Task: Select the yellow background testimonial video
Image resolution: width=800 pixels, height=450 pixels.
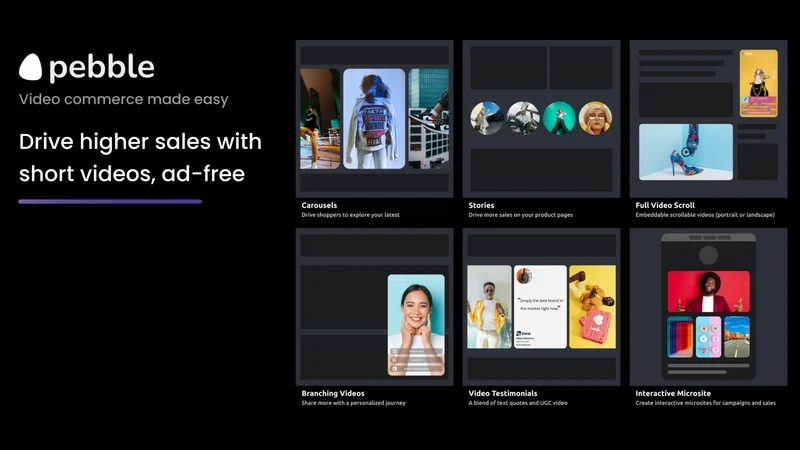Action: [x=592, y=307]
